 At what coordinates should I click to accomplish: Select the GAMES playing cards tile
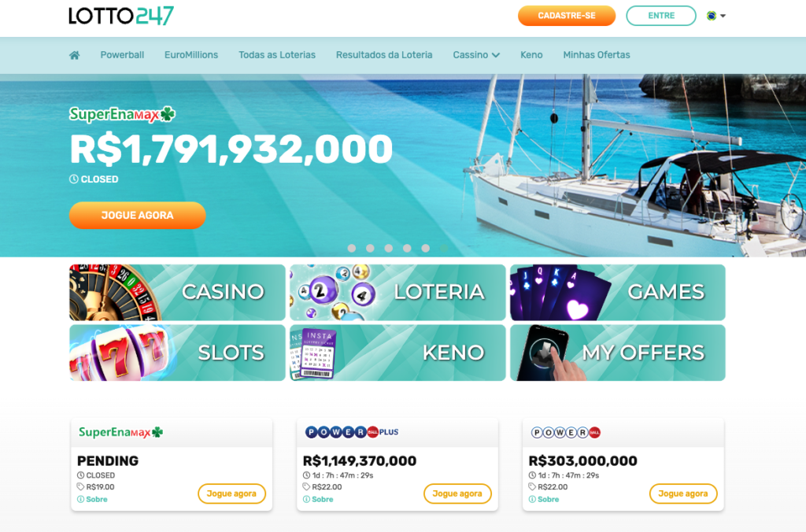[617, 293]
